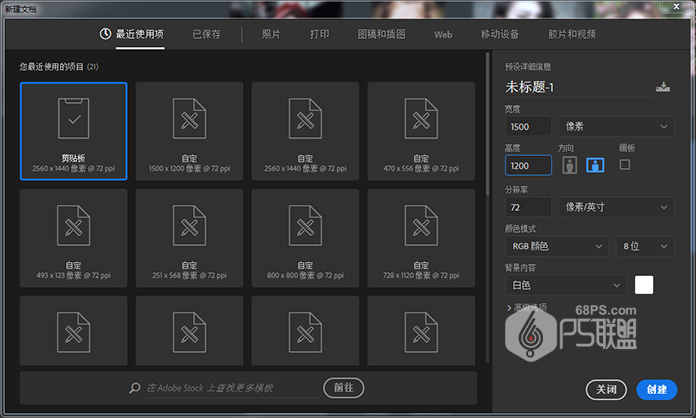Enable the Artboards checkbox

pyautogui.click(x=625, y=165)
